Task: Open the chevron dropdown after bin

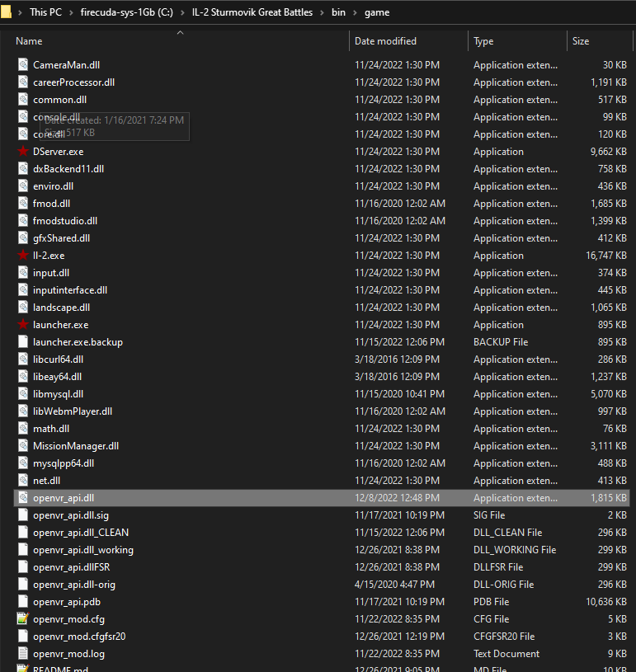Action: point(355,12)
